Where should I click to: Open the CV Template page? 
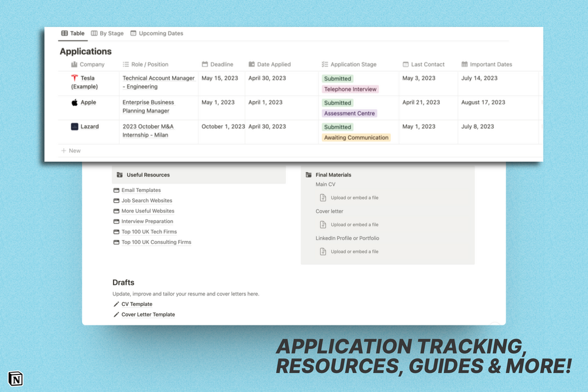pyautogui.click(x=137, y=304)
